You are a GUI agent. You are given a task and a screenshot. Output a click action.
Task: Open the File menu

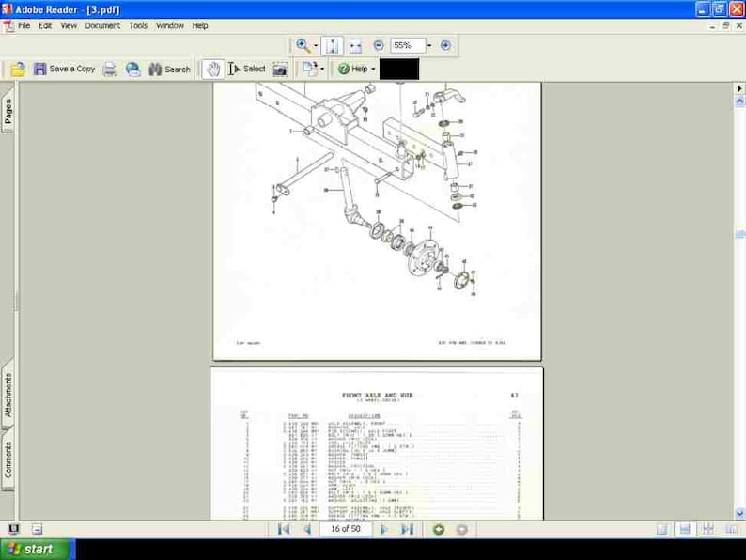23,25
